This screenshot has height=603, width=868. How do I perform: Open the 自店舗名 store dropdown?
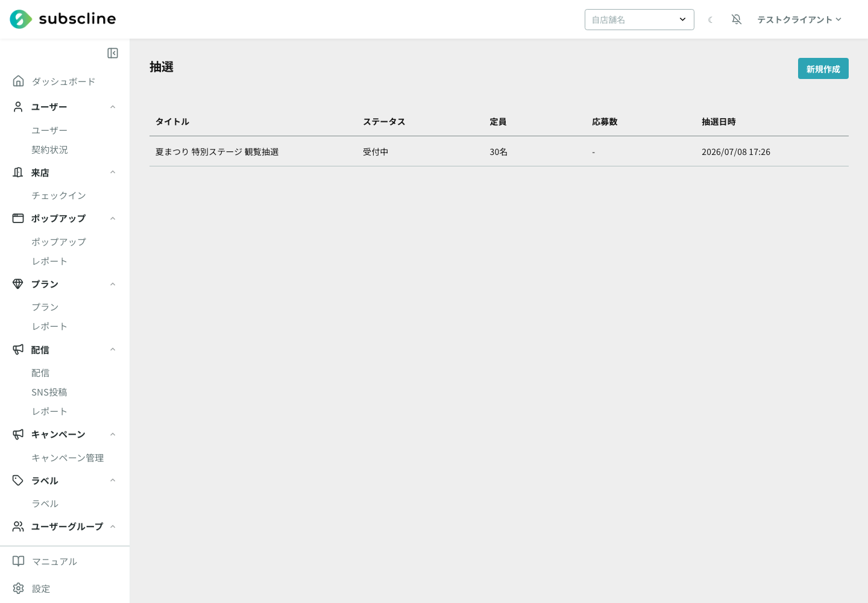coord(640,19)
